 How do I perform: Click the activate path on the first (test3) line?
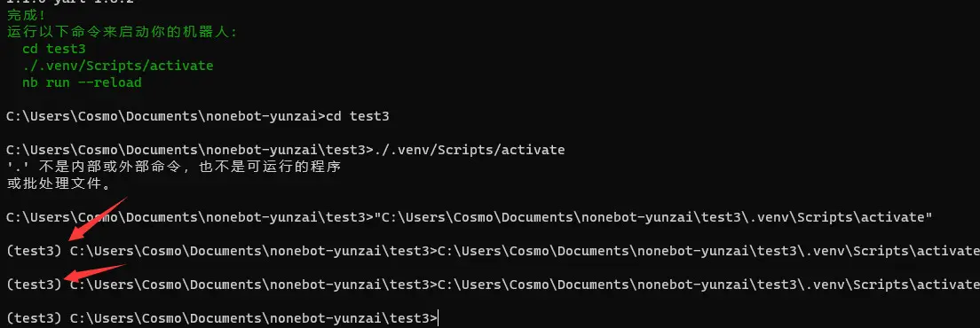click(x=708, y=251)
